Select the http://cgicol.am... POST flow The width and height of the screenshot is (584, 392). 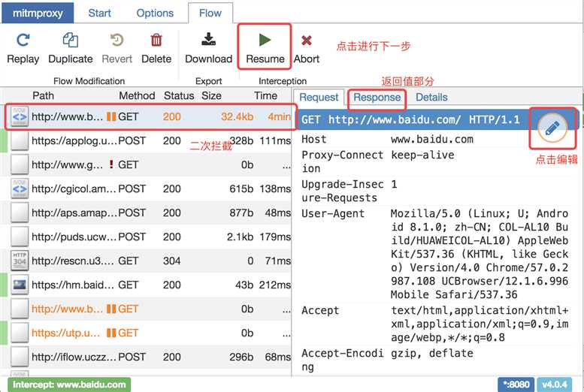[146, 188]
